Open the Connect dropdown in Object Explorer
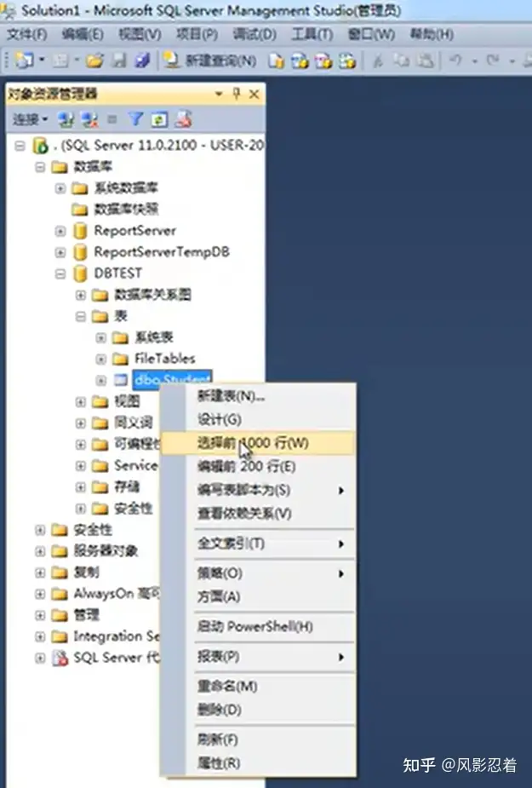Screen dimensions: 532x788 (30, 119)
